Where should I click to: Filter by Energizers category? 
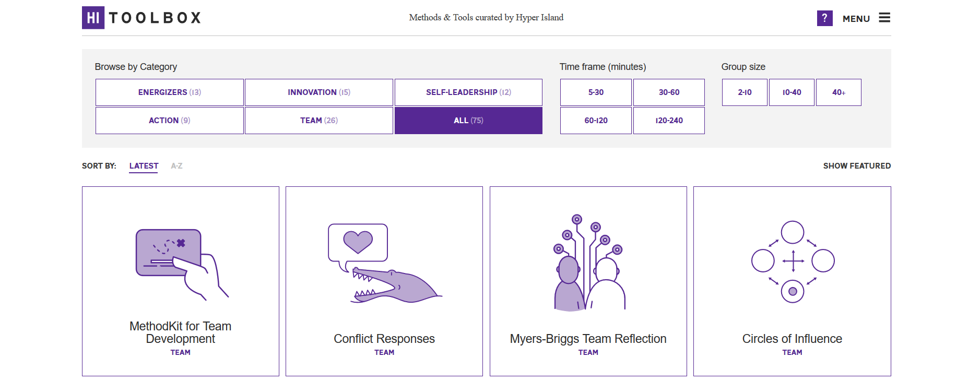click(x=170, y=92)
